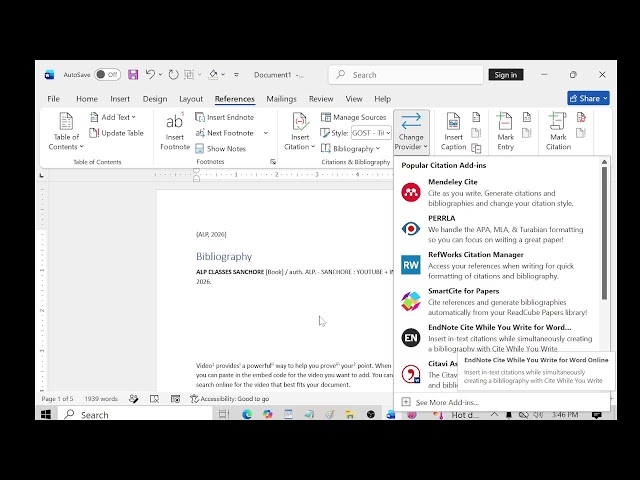
Task: Select the PERRLA add-in
Action: pyautogui.click(x=498, y=229)
